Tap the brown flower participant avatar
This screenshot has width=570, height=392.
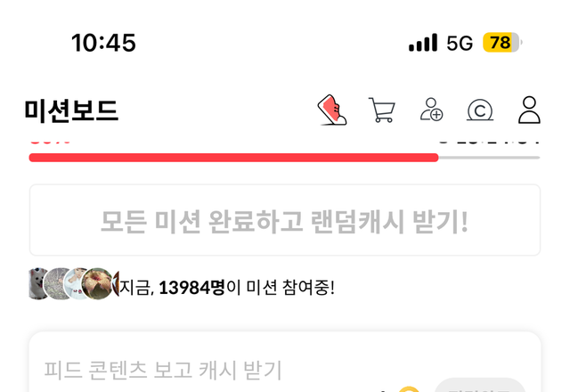[x=97, y=283]
